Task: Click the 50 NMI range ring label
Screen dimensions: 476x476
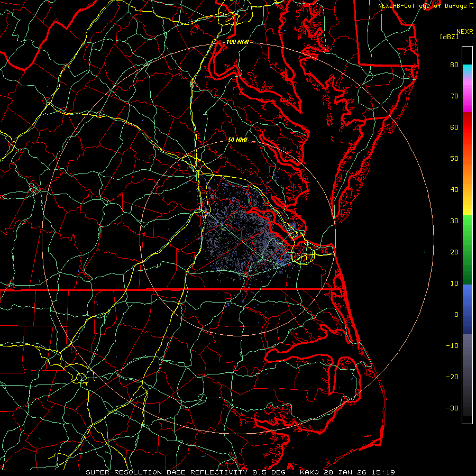Action: pos(237,140)
